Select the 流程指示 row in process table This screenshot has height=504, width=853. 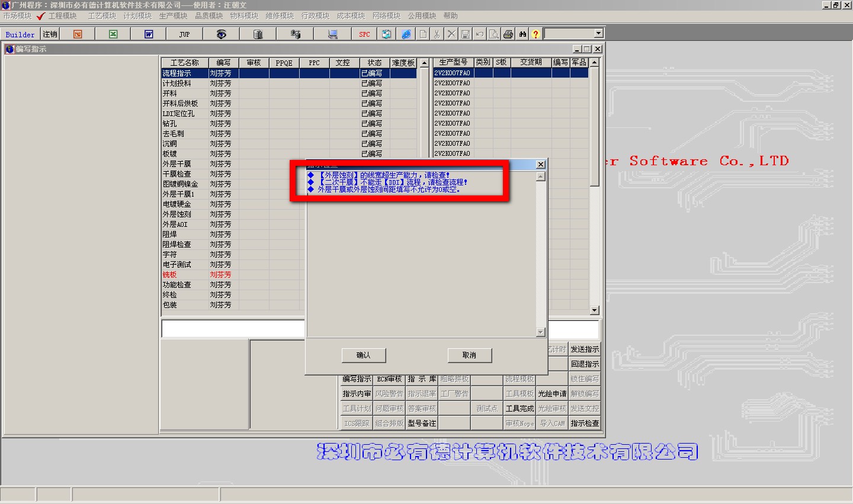point(289,73)
